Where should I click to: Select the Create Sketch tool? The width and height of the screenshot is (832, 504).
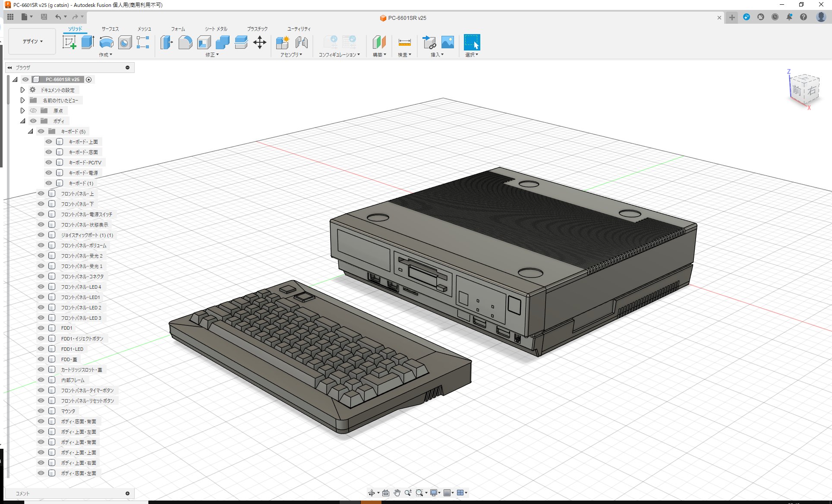pos(69,43)
